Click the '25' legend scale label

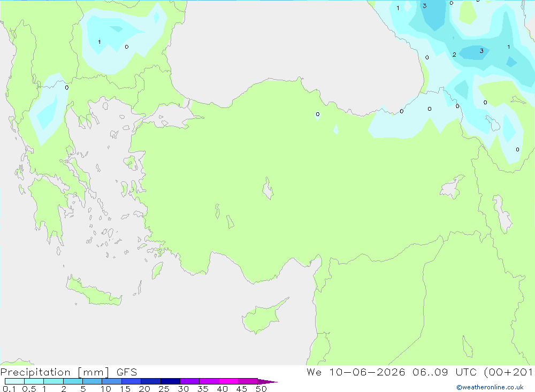[x=164, y=389]
